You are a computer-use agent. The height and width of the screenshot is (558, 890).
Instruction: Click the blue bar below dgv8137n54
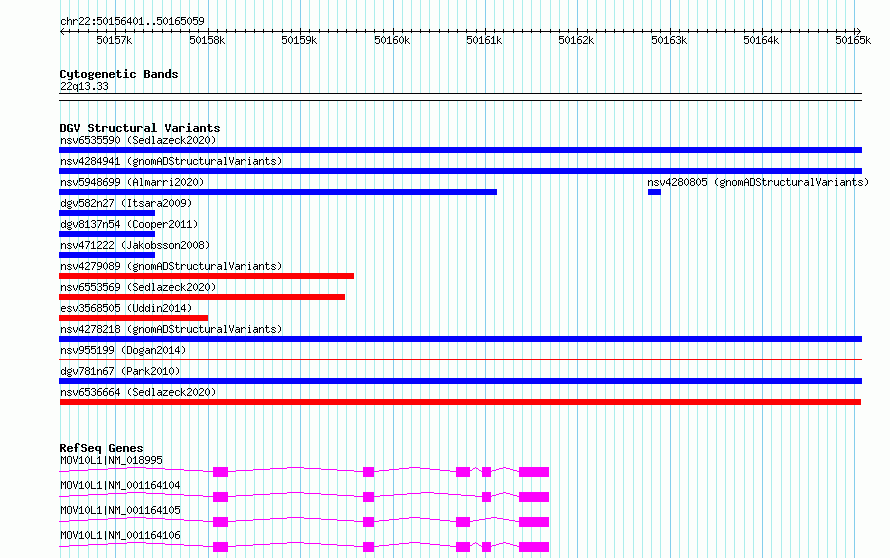pyautogui.click(x=107, y=234)
